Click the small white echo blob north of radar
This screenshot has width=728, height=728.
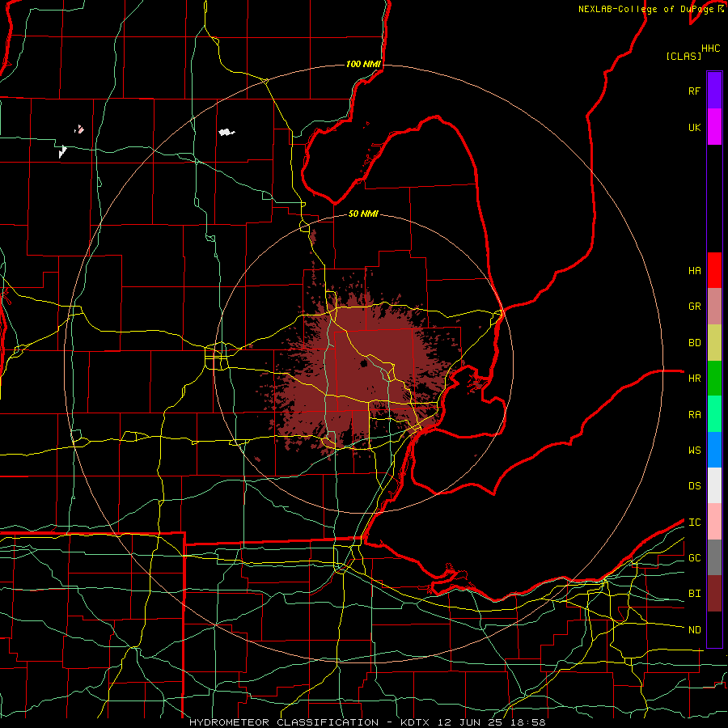tap(226, 133)
